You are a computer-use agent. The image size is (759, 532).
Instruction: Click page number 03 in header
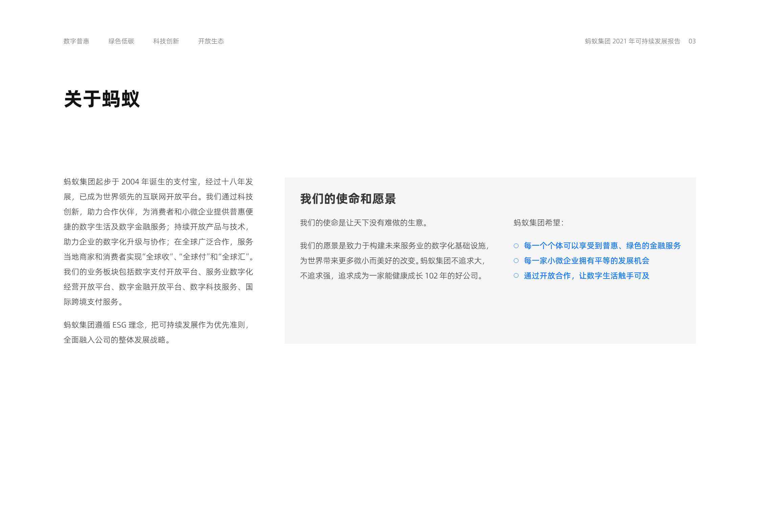692,41
